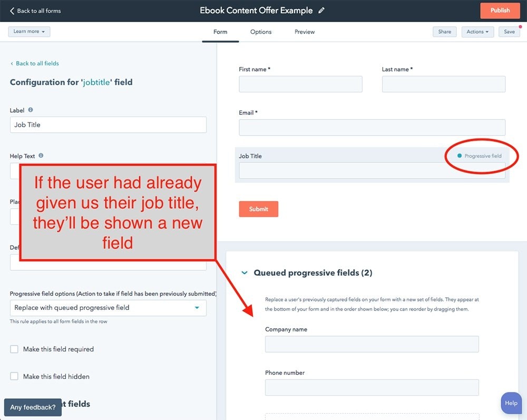The width and height of the screenshot is (527, 420).
Task: Click the Progressive field indicator dot
Action: (x=460, y=156)
